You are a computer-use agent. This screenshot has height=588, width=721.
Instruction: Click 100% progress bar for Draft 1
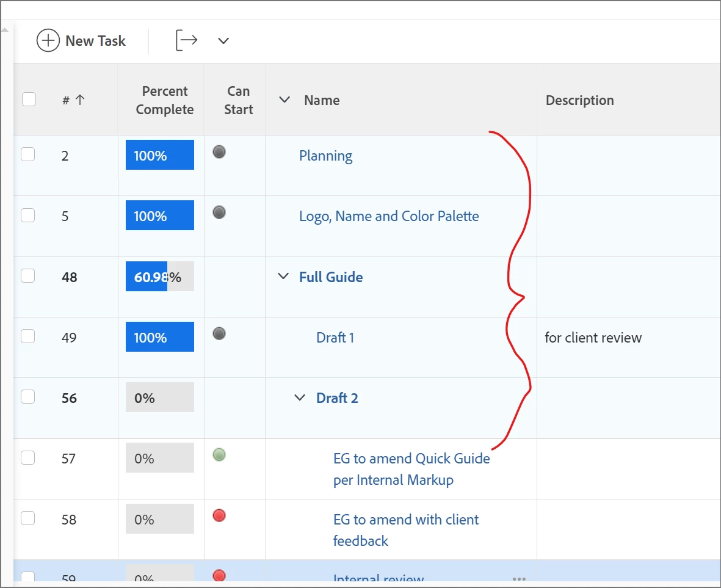coord(159,337)
